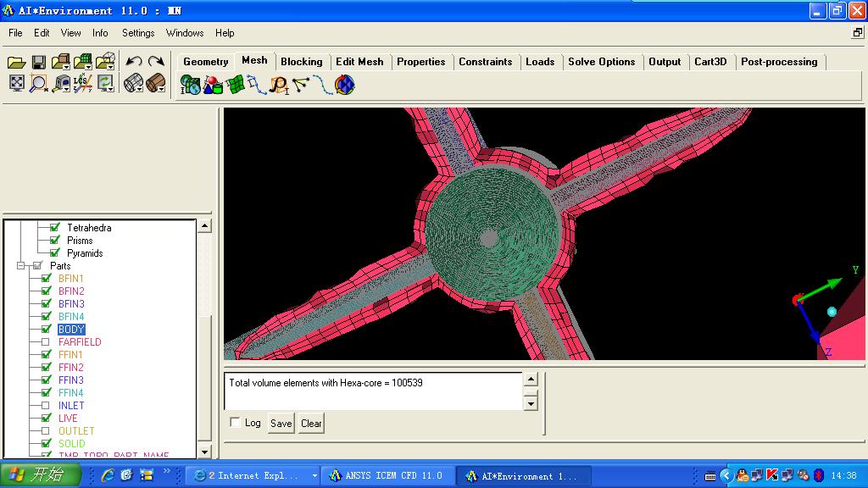Toggle the Log checkbox
This screenshot has width=868, height=488.
coord(236,423)
